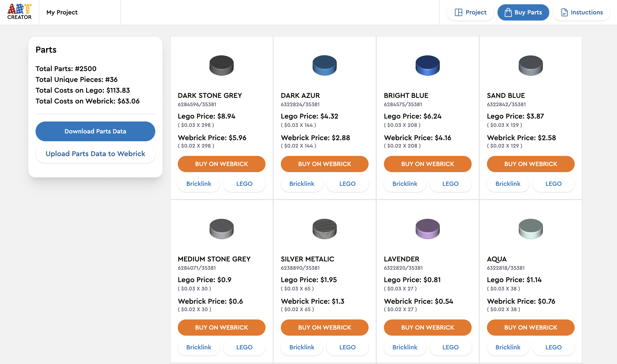Click the Project layout icon

458,12
